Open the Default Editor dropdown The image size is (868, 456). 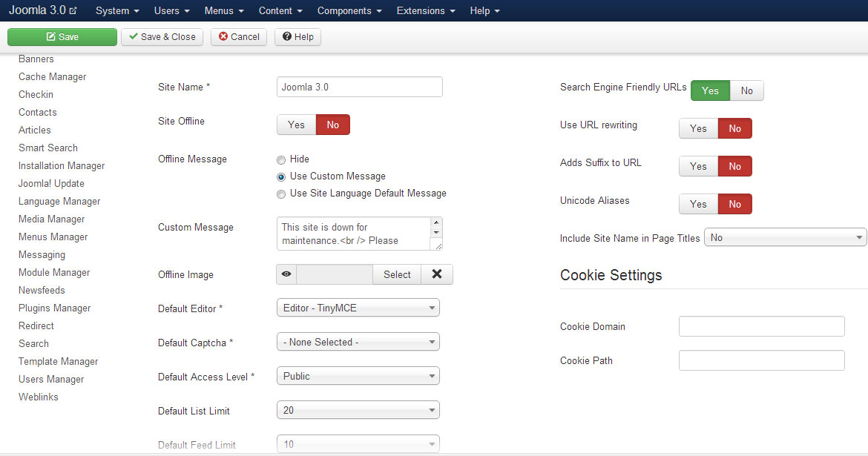point(358,308)
